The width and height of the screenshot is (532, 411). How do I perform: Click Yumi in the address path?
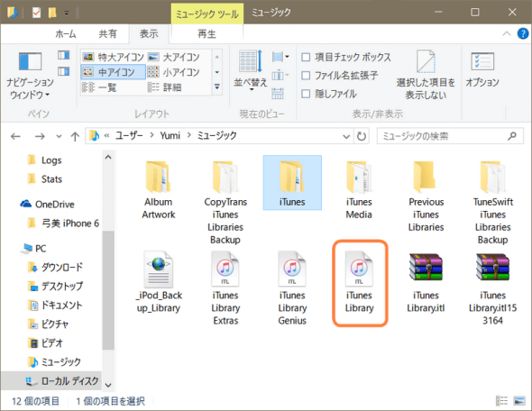170,135
